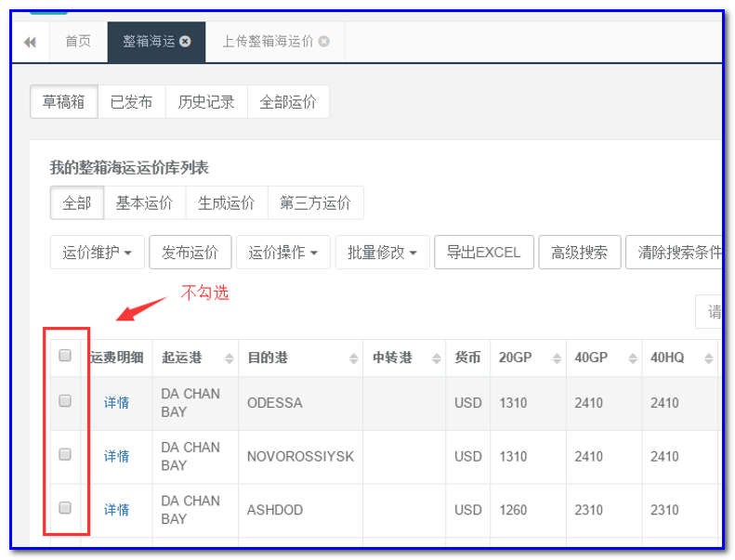The image size is (735, 560).
Task: Select the 全部运价 tab
Action: point(288,101)
